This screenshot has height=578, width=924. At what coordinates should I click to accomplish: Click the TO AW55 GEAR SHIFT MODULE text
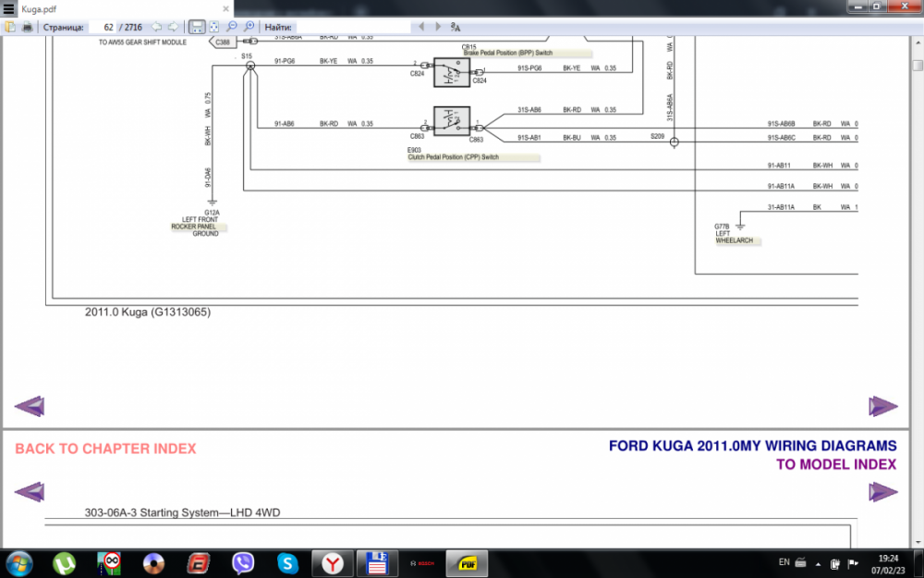(x=142, y=43)
